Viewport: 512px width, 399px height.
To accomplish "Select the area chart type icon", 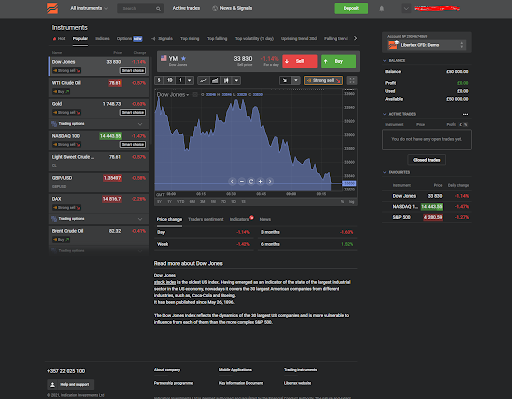I will click(215, 80).
